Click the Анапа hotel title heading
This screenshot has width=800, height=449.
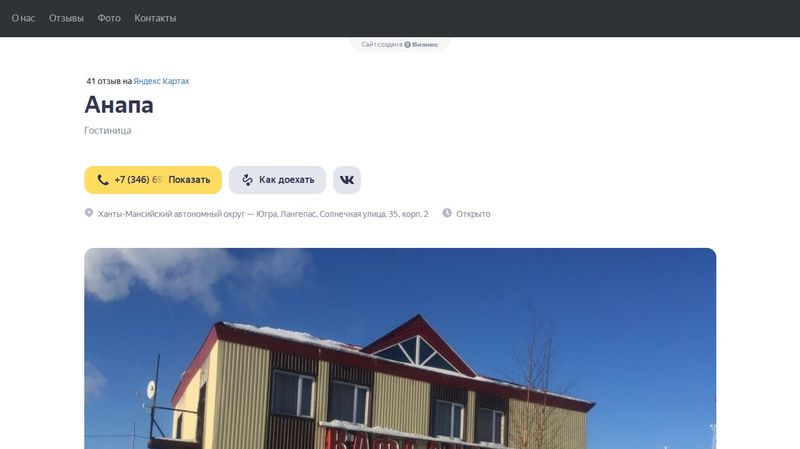[x=119, y=105]
